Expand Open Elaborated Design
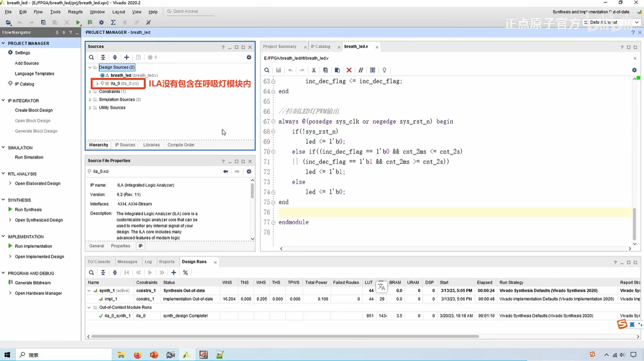 click(x=10, y=184)
